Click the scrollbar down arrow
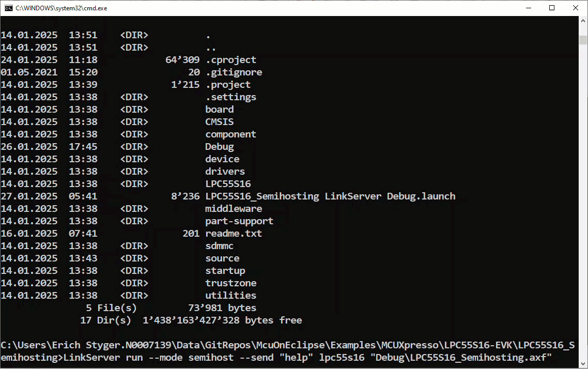The width and height of the screenshot is (588, 369). 583,363
